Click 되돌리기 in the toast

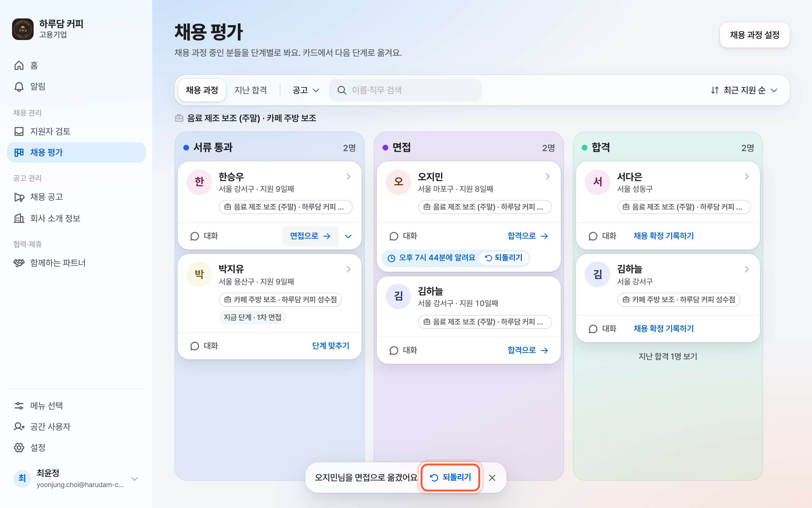pos(450,478)
